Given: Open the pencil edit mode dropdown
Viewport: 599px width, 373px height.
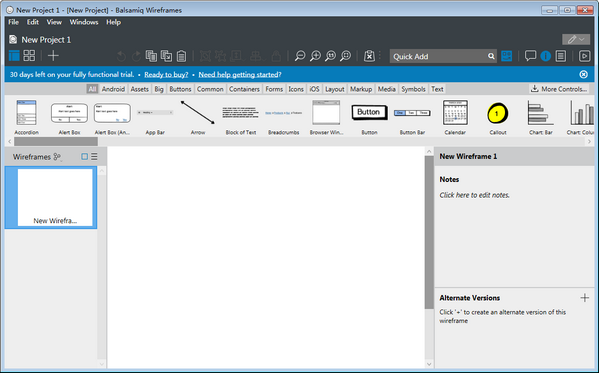Looking at the screenshot, I should pyautogui.click(x=576, y=39).
